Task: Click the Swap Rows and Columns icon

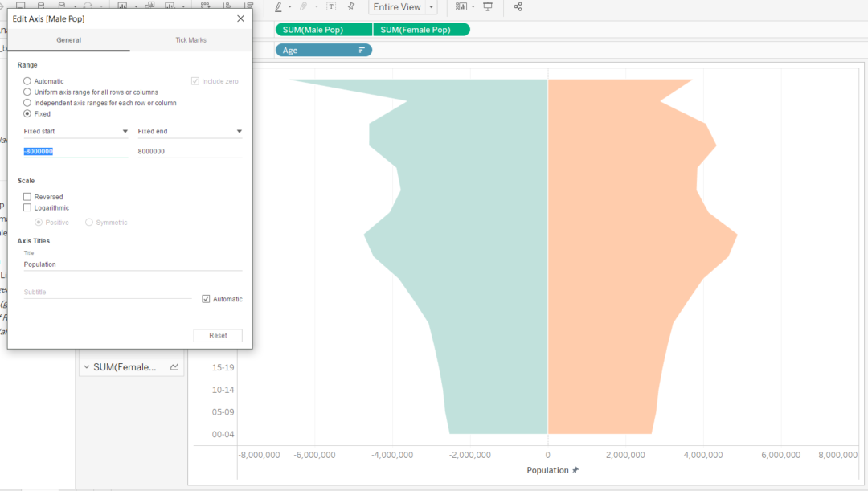Action: click(x=205, y=6)
